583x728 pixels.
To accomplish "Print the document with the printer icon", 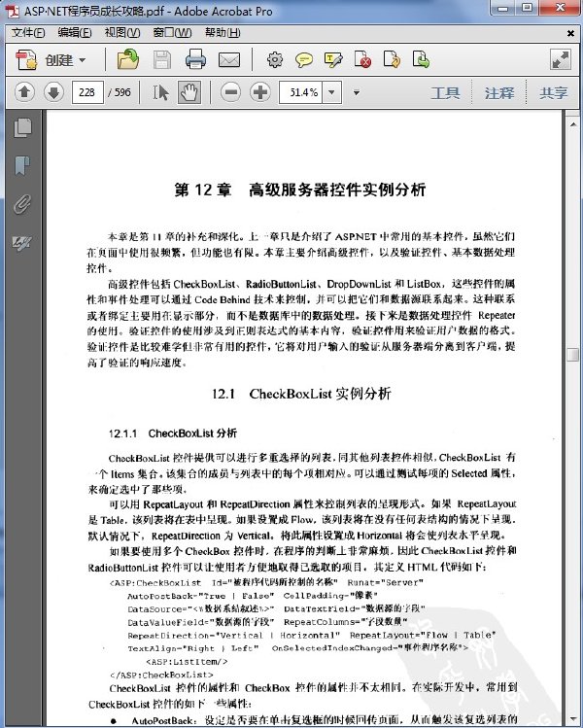I will coord(195,60).
